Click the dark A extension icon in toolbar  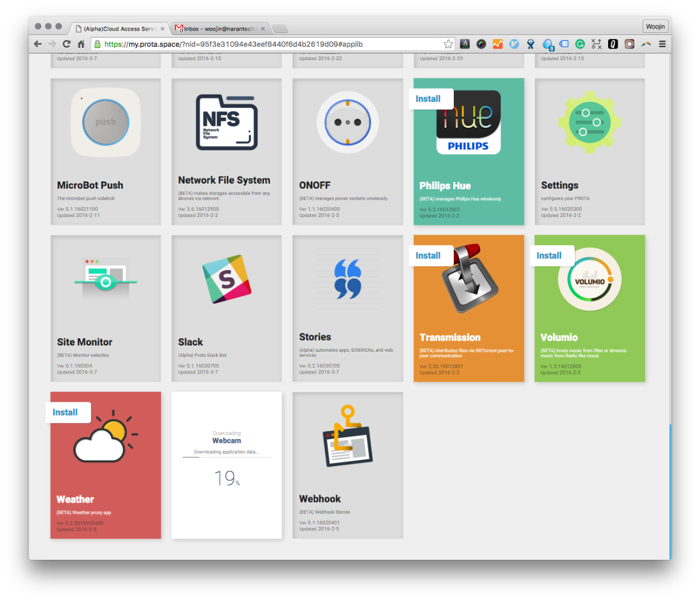tap(465, 44)
